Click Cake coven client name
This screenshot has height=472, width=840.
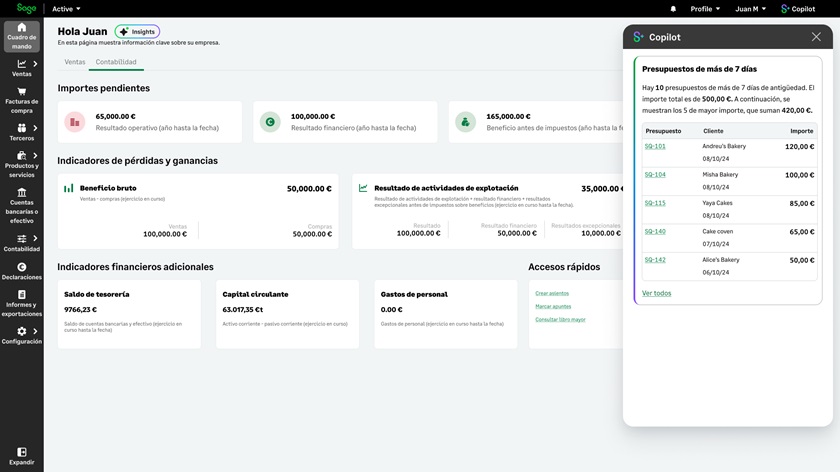(x=717, y=231)
